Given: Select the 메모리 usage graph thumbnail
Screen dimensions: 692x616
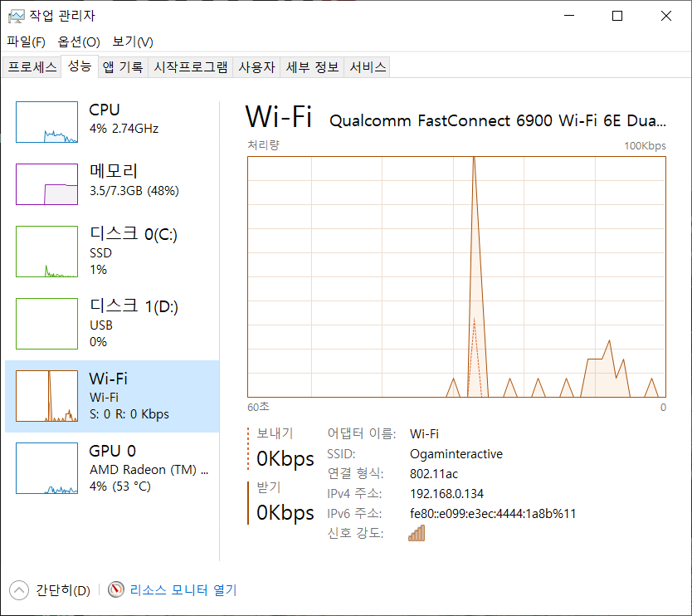Looking at the screenshot, I should 46,183.
